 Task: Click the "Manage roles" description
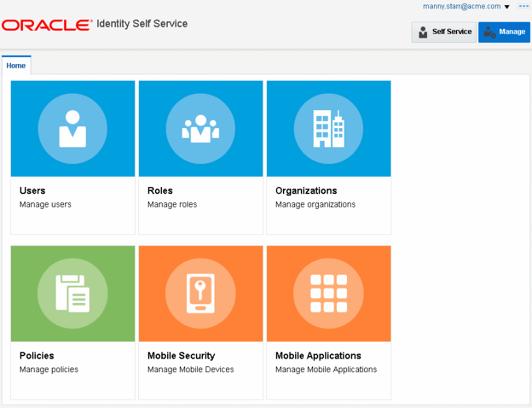pos(172,204)
